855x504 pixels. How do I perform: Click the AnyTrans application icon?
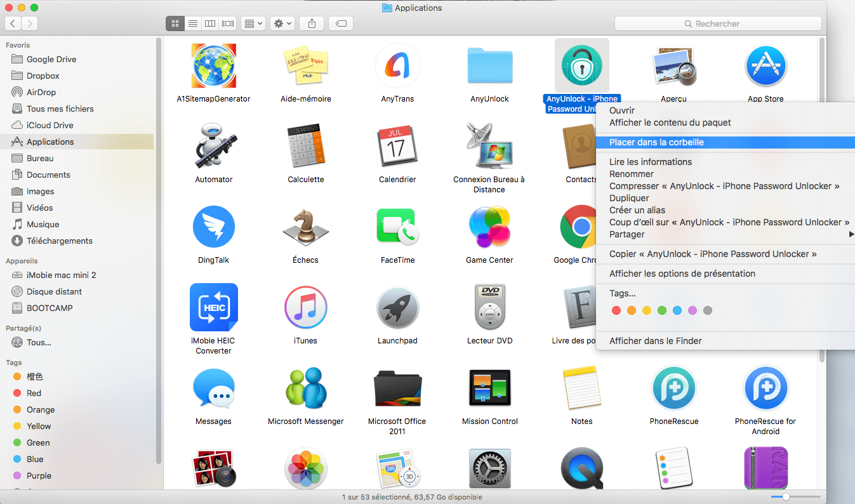point(397,66)
